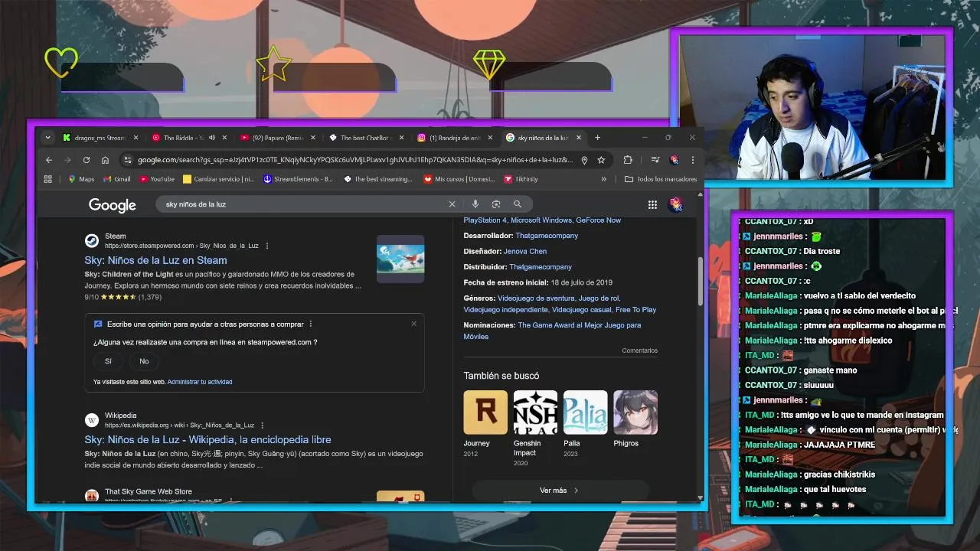Return to Google home via logo
This screenshot has width=980, height=551.
coord(113,204)
